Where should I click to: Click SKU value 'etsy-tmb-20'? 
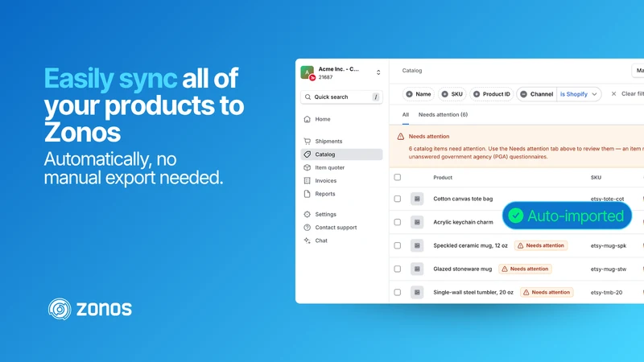[607, 292]
